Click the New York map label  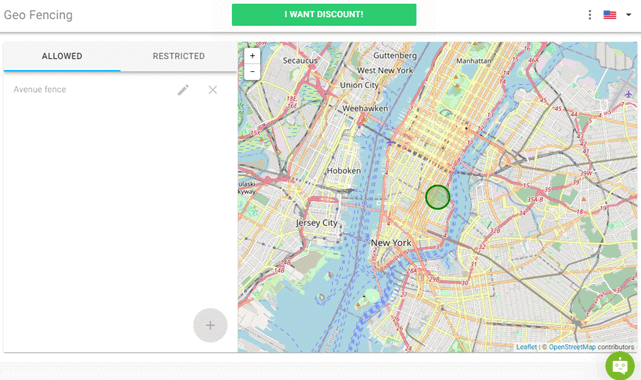pos(391,243)
